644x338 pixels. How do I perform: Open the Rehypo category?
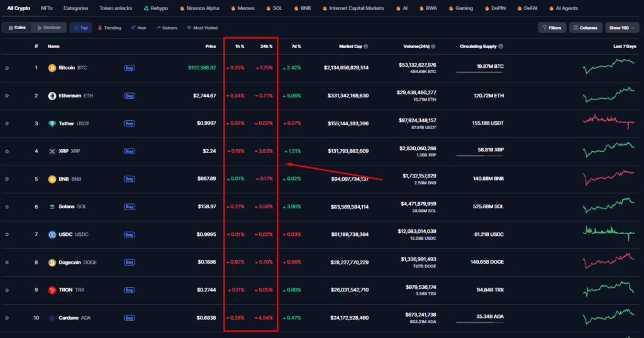tap(156, 8)
